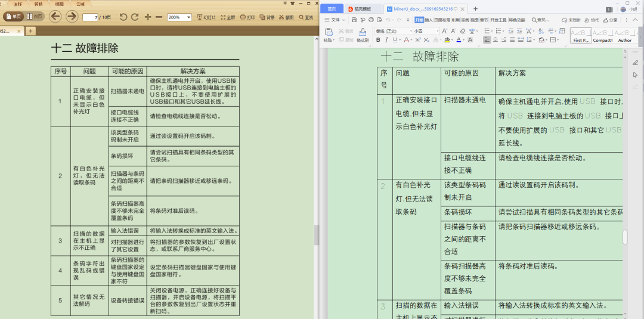Click 打印 print in PDF reader
The height and width of the screenshot is (319, 644).
pyautogui.click(x=247, y=17)
